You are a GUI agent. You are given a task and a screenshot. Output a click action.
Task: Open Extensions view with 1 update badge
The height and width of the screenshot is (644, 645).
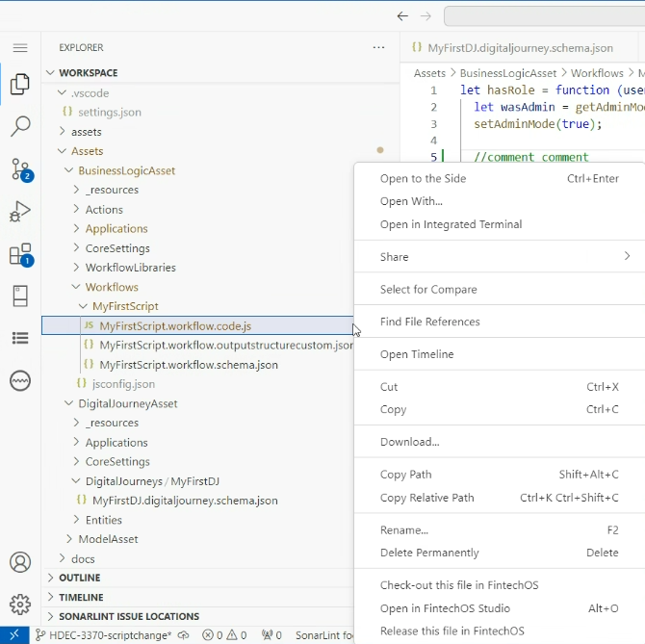[x=20, y=255]
